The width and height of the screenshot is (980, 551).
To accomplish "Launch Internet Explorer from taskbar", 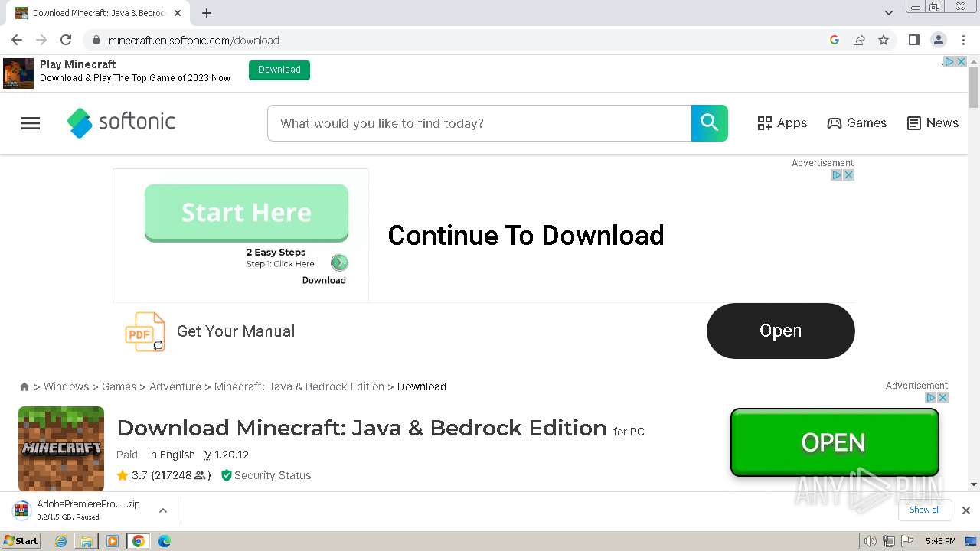I will [x=61, y=541].
